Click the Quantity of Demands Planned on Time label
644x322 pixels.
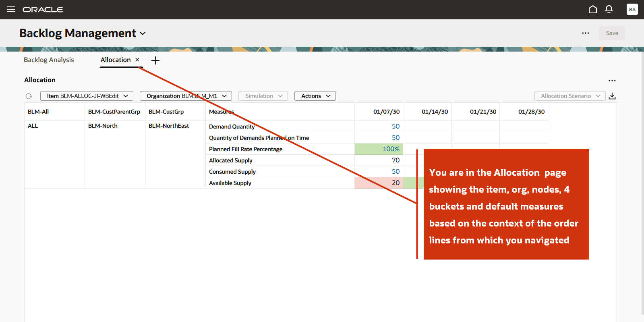click(259, 138)
